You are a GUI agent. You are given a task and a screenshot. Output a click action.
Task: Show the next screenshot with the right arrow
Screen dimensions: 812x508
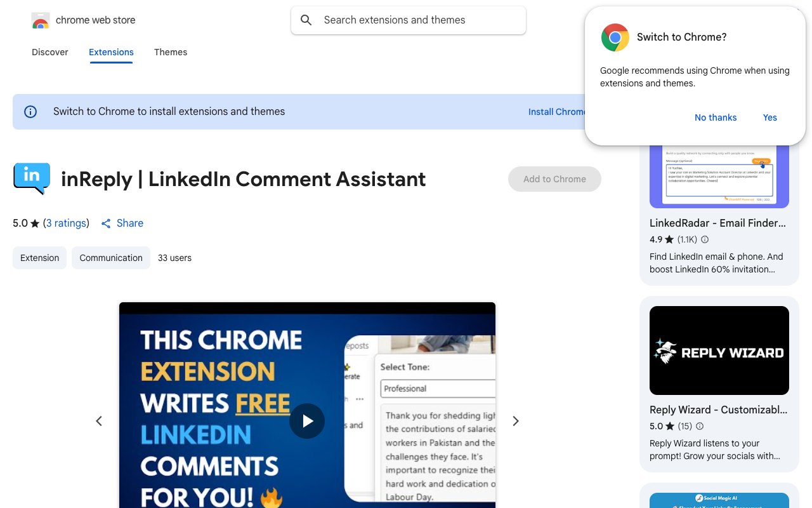(515, 421)
